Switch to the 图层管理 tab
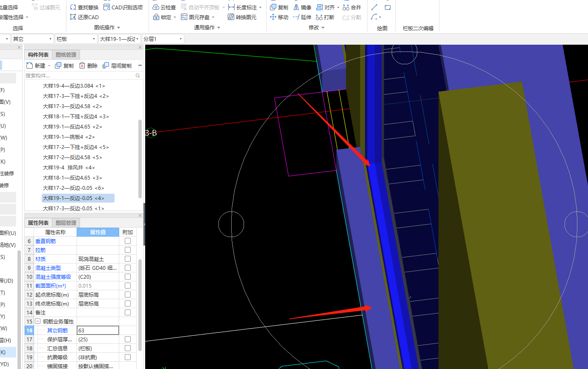588x369 pixels. point(66,223)
